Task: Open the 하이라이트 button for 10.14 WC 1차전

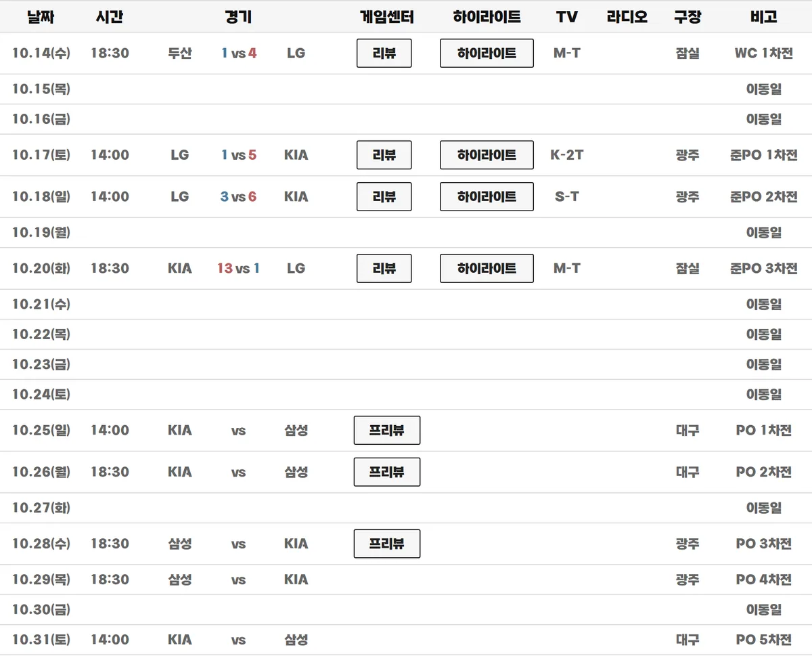Action: tap(487, 53)
